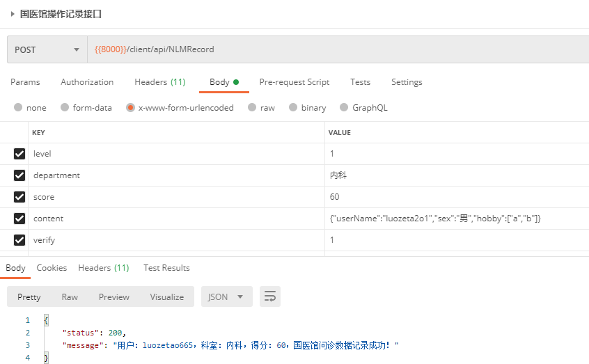The width and height of the screenshot is (589, 364).
Task: Toggle the score parameter checkbox
Action: click(19, 197)
